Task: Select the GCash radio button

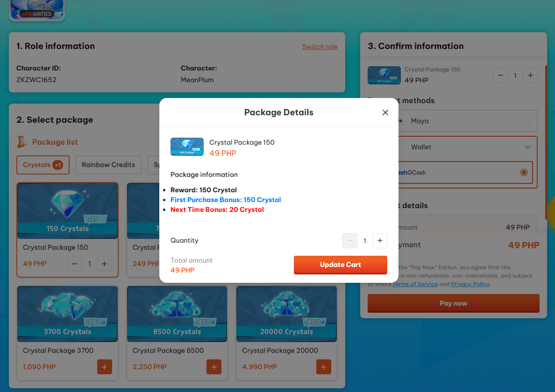Action: (x=524, y=173)
